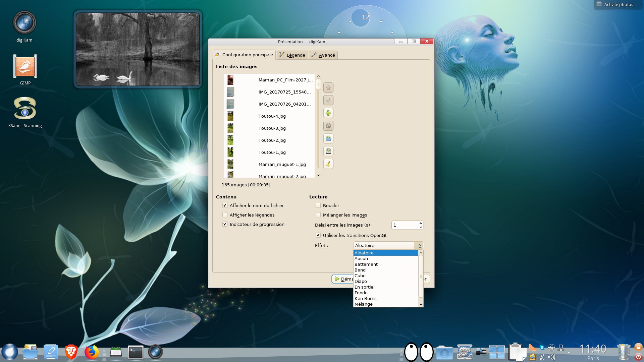
Task: Open the Avancé tab
Action: pos(323,55)
